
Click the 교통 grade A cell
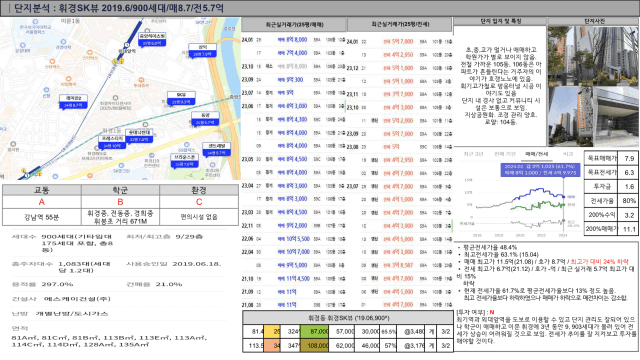tap(42, 202)
